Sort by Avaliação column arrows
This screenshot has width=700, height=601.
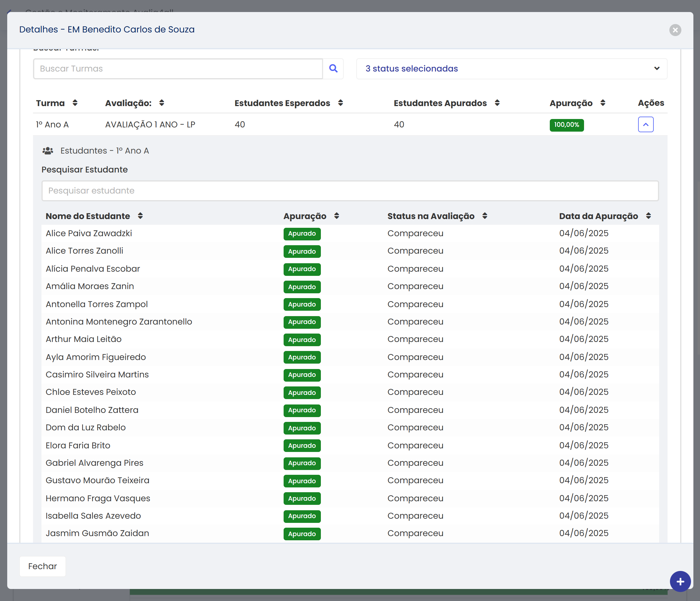162,103
